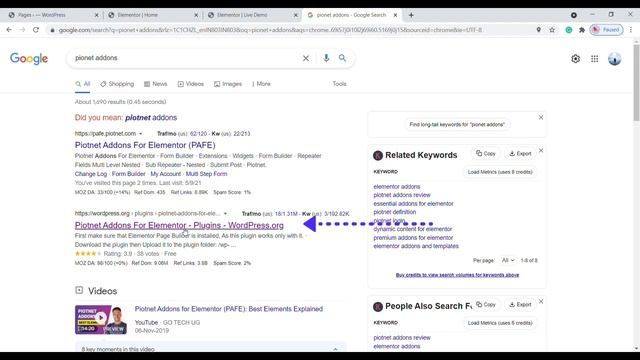The image size is (640, 360).
Task: Click the Google logo
Action: click(x=29, y=58)
